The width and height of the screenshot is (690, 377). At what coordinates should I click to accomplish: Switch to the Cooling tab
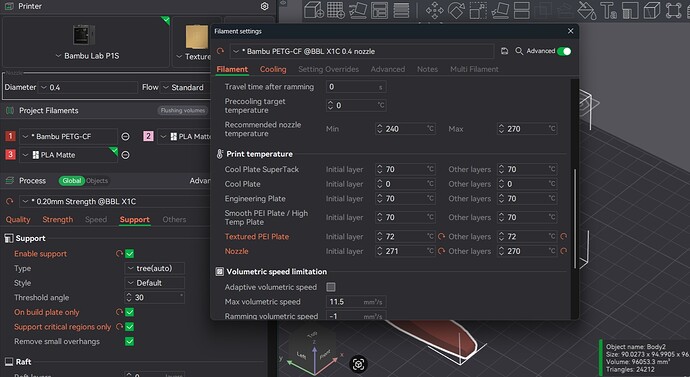click(x=273, y=69)
